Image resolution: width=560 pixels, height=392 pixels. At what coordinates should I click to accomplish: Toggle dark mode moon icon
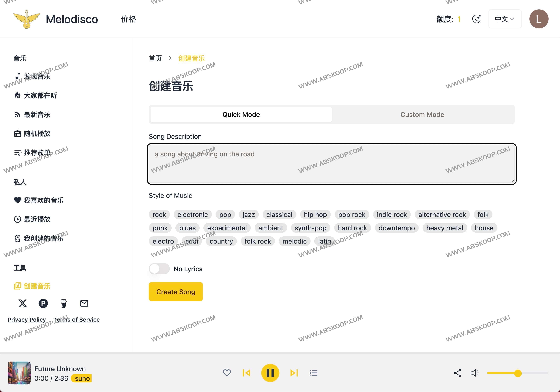476,19
